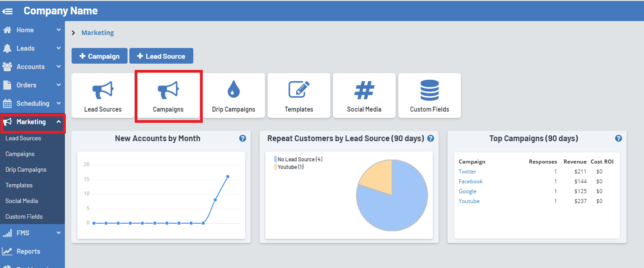Click help icon on Top Campaigns panel
This screenshot has width=644, height=268.
click(618, 138)
